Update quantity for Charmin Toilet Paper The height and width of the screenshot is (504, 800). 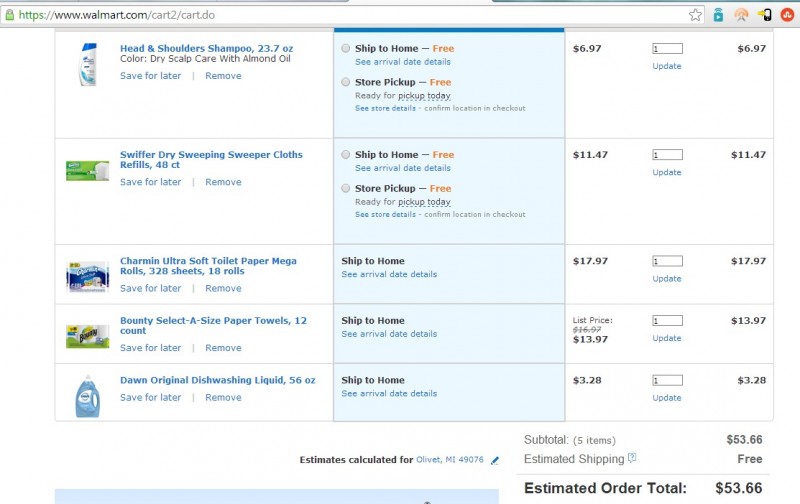tap(667, 279)
